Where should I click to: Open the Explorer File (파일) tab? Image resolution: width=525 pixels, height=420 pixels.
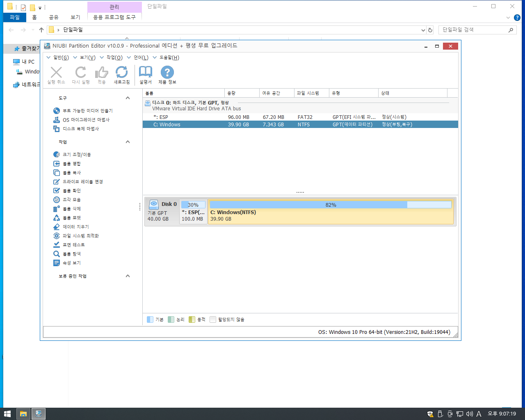click(x=15, y=17)
